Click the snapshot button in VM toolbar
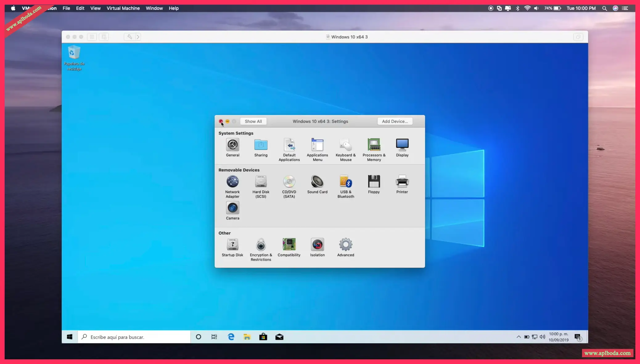Image resolution: width=640 pixels, height=364 pixels. [x=104, y=37]
